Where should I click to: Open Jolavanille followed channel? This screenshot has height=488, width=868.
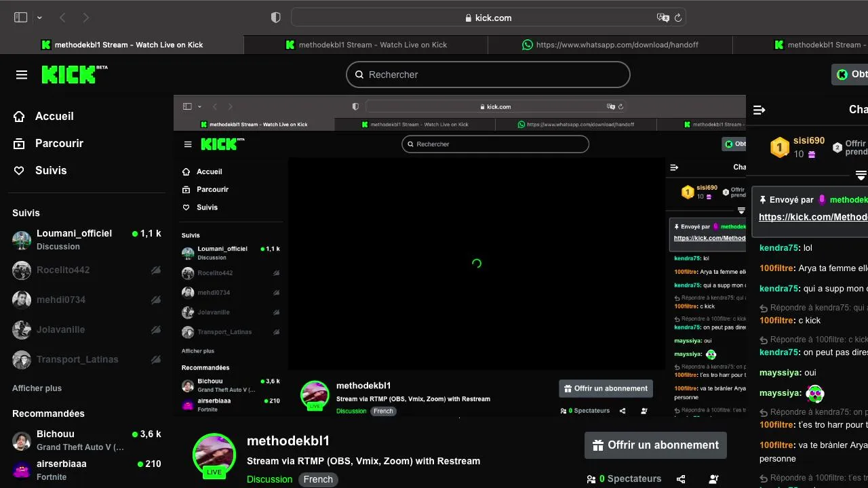tap(87, 329)
